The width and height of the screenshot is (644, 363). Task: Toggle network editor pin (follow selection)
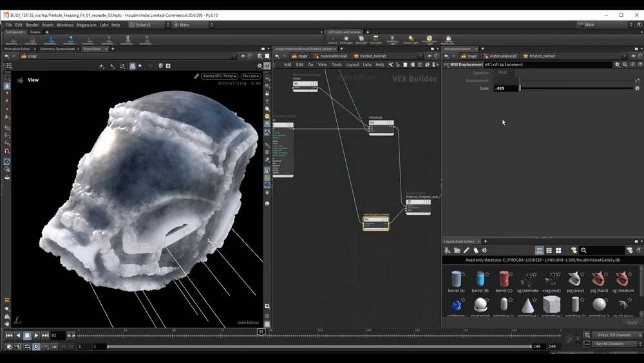click(429, 56)
